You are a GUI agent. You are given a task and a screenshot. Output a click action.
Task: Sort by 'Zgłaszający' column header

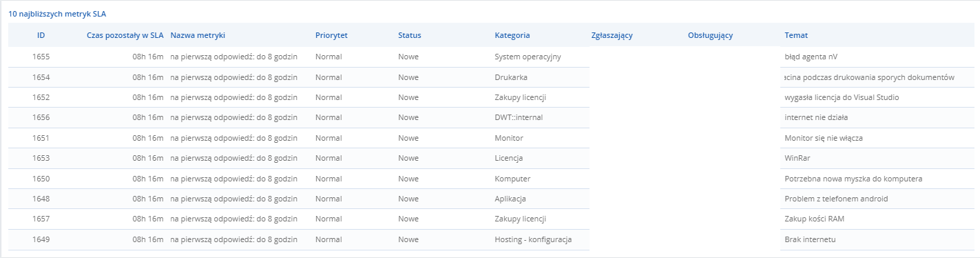(x=612, y=35)
